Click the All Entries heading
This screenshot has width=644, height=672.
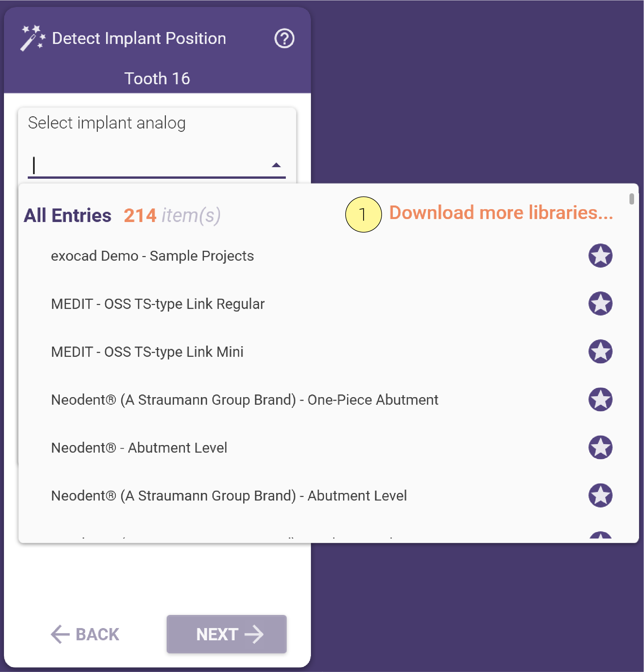click(67, 215)
